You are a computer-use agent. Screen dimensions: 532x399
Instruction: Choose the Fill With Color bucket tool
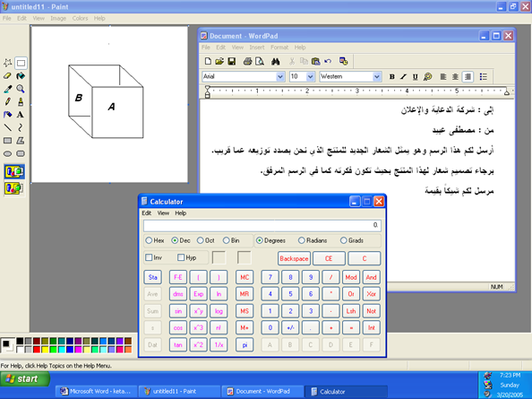(21, 75)
